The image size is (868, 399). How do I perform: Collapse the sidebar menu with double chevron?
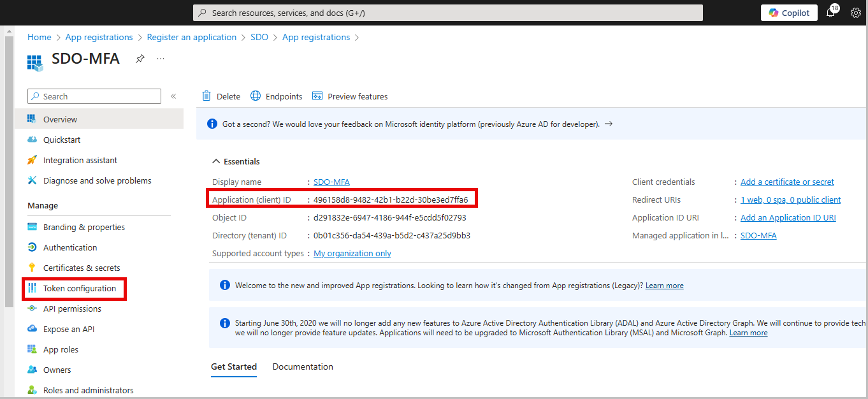tap(173, 96)
